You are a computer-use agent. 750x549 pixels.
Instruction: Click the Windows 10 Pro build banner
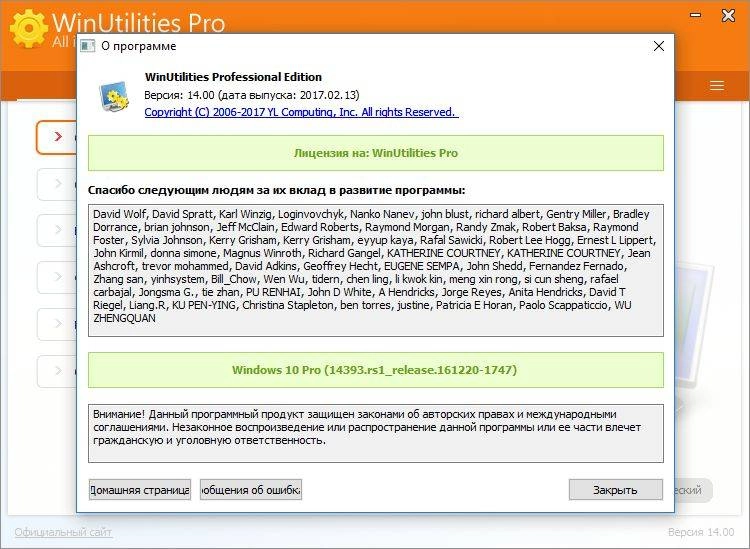(375, 370)
